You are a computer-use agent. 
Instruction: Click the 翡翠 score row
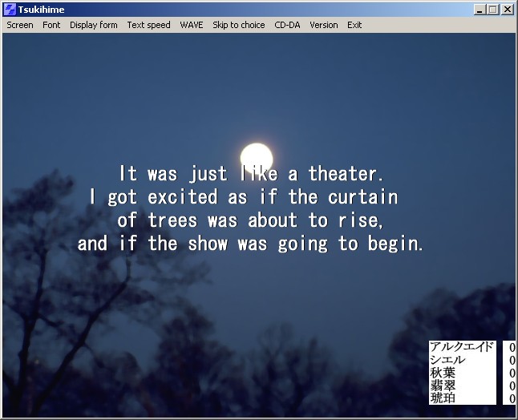coord(471,386)
